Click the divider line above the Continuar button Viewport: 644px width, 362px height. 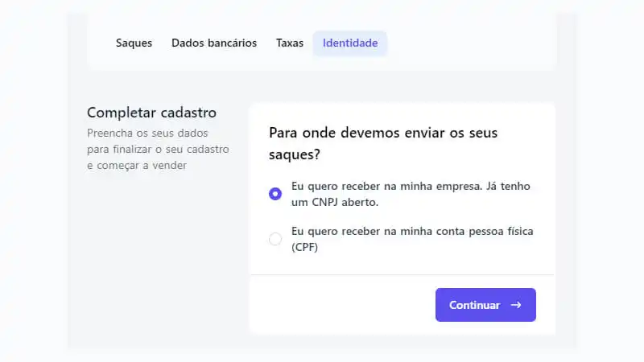[402, 274]
